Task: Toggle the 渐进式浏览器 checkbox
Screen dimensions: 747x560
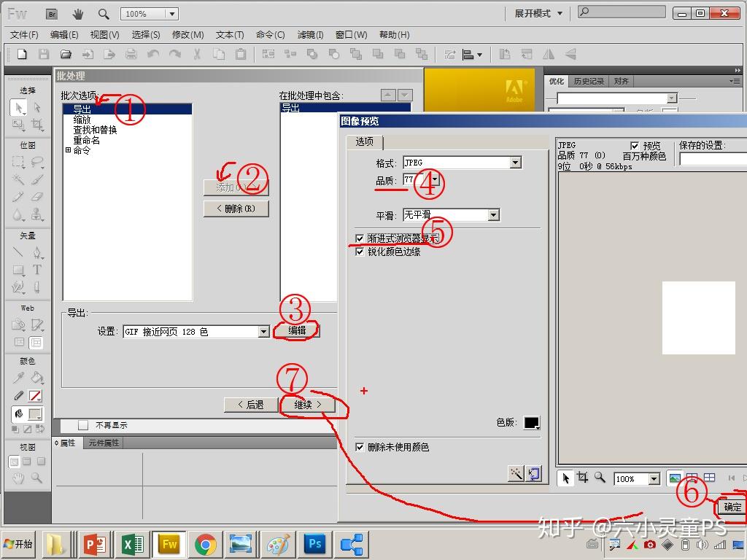Action: tap(360, 238)
